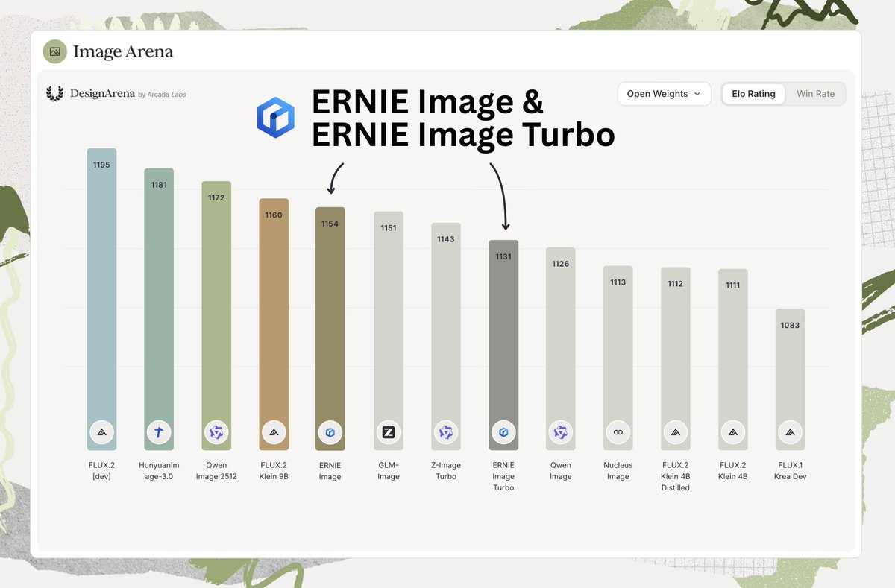Click the 'FLUX.2 Klein 4B Distilled' axis label
The image size is (895, 588).
coord(676,476)
